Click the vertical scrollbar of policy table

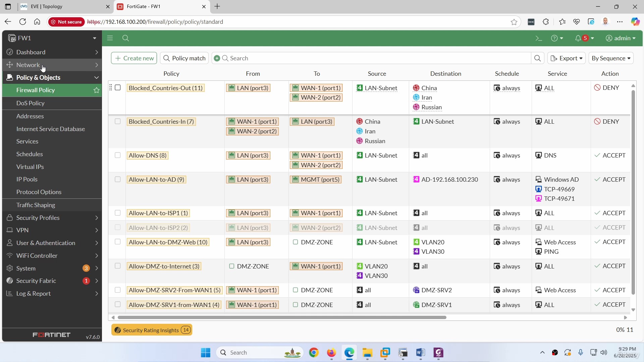(x=633, y=192)
